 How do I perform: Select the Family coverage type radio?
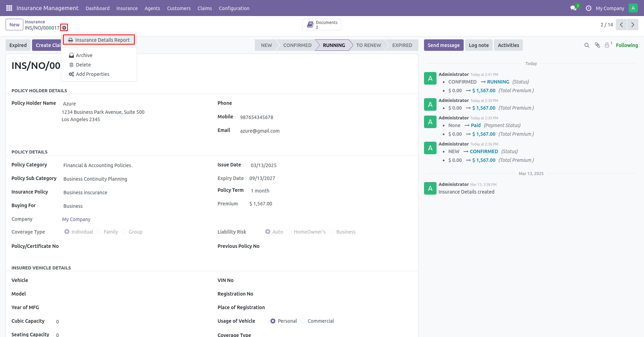pos(99,232)
